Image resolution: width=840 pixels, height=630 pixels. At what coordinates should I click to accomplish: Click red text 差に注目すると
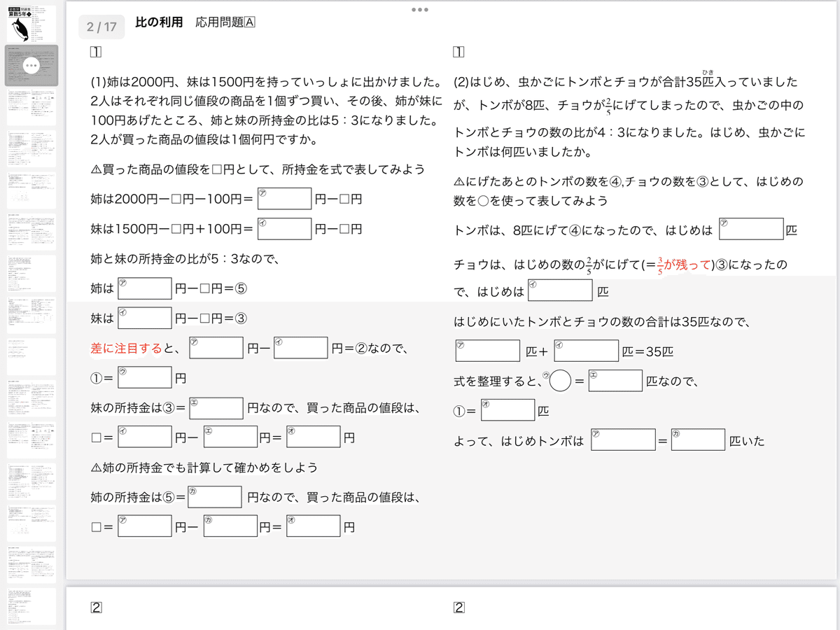(x=127, y=348)
